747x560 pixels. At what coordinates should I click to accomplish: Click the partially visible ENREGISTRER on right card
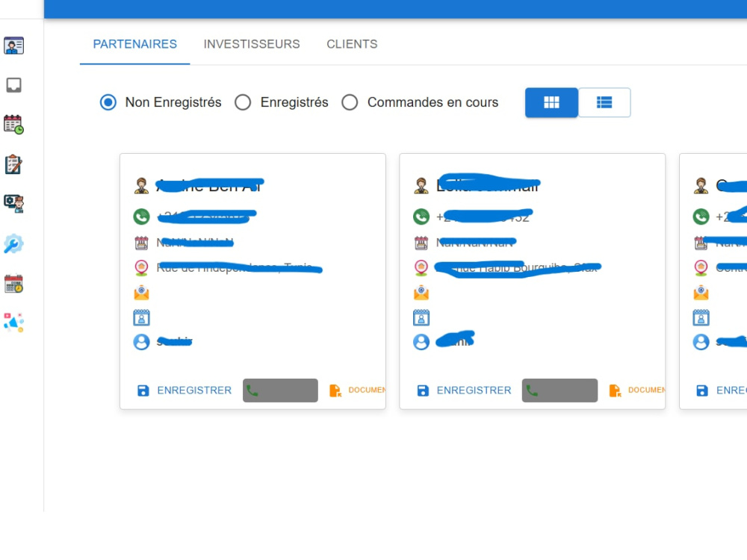coord(720,391)
